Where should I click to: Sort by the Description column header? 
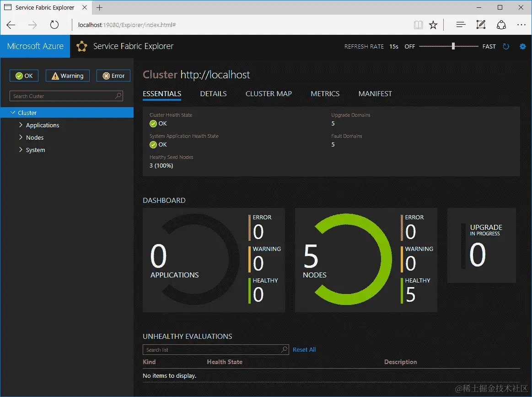pyautogui.click(x=400, y=362)
